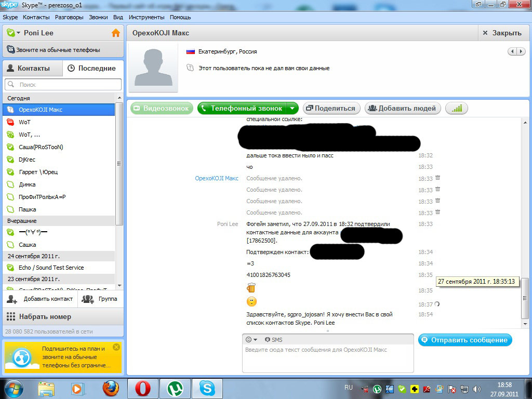532x399 pixels.
Task: Open the Звонки menu
Action: tap(98, 17)
